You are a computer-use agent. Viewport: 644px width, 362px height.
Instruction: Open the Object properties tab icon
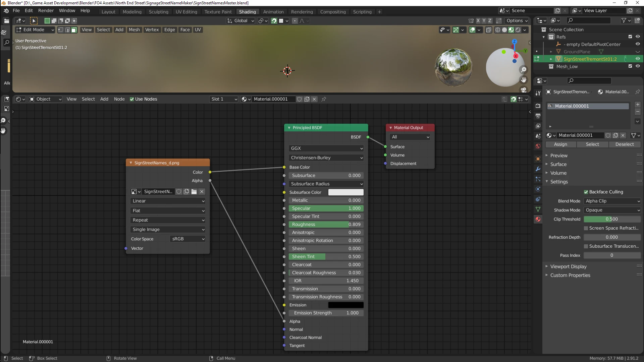pos(538,159)
